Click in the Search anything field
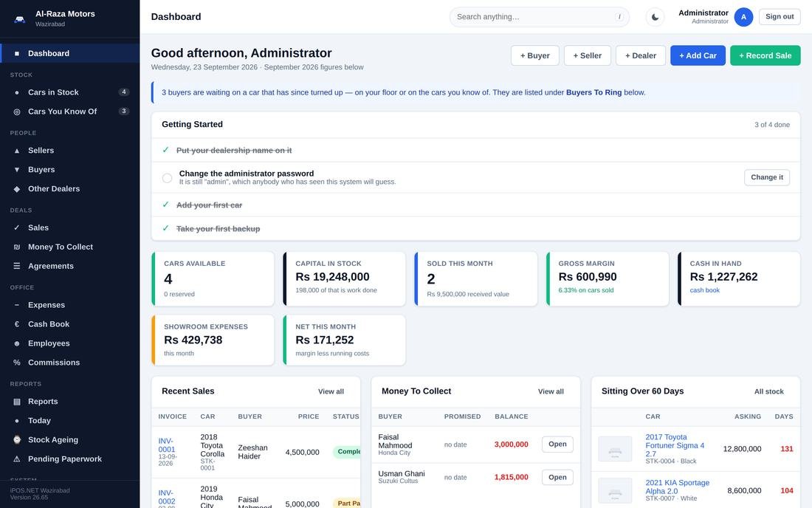This screenshot has width=812, height=508. coord(539,17)
